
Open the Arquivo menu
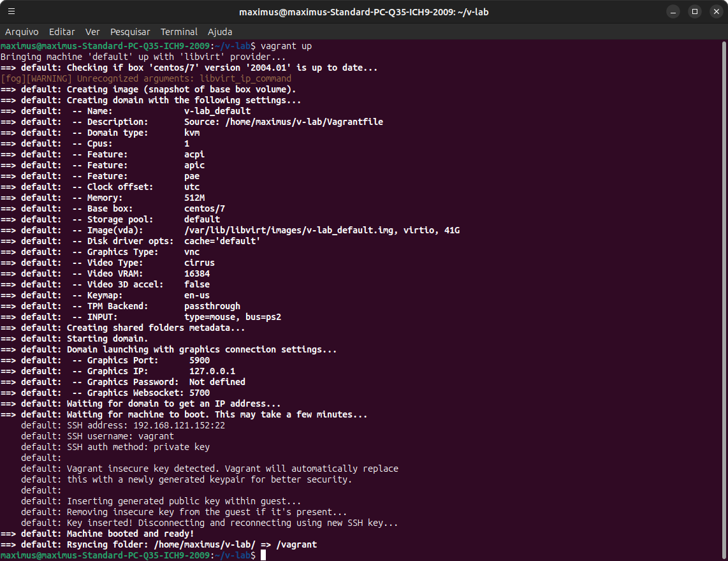(22, 31)
